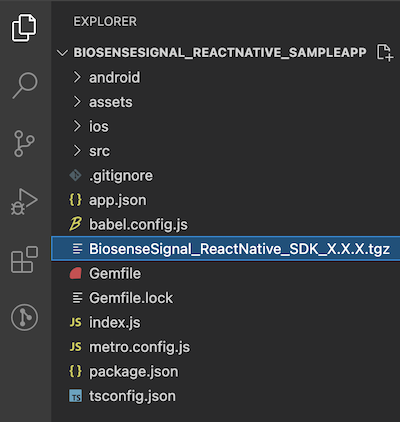Open the Git graph circular icon
This screenshot has height=422, width=400.
[24, 317]
